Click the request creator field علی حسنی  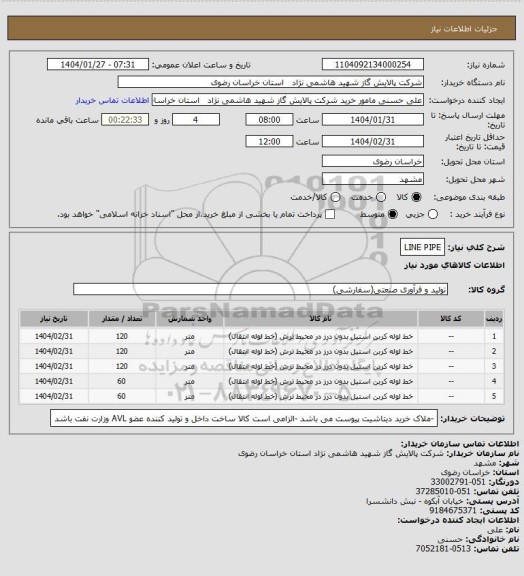pos(287,100)
